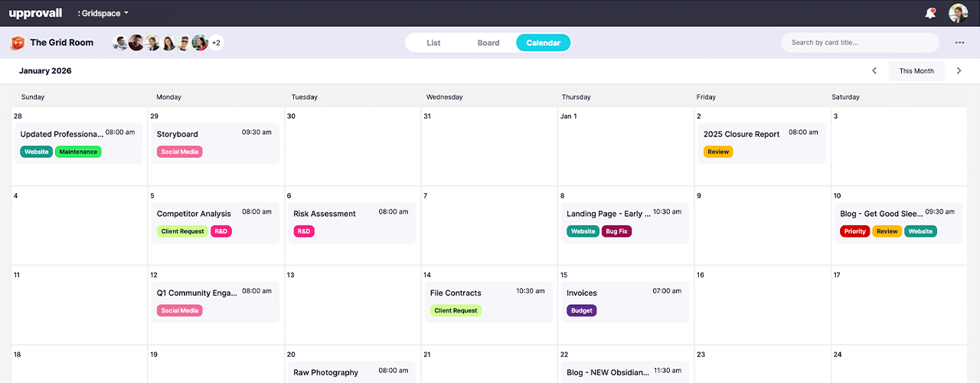Open the Blog - Get Good Slee... card
This screenshot has width=980, height=383.
coord(898,222)
